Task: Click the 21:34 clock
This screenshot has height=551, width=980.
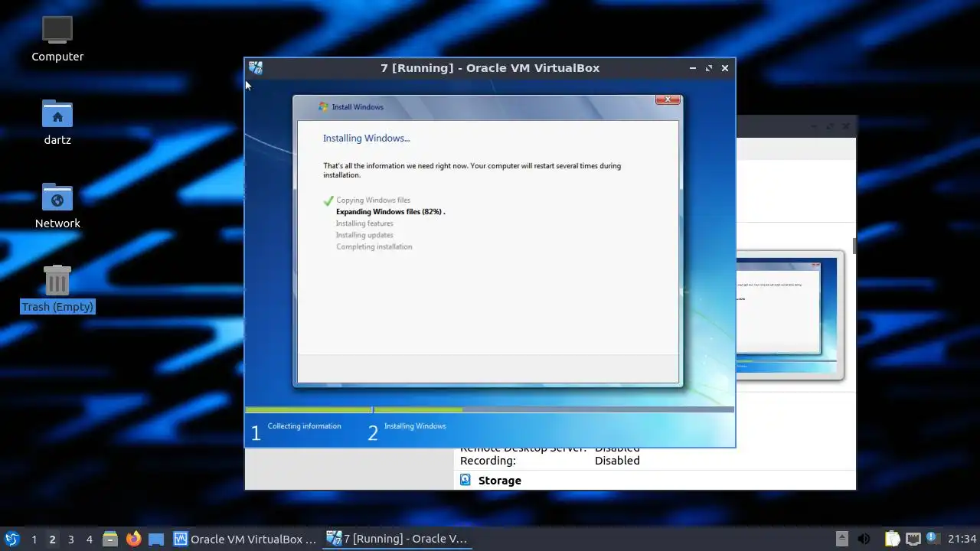Action: [962, 539]
